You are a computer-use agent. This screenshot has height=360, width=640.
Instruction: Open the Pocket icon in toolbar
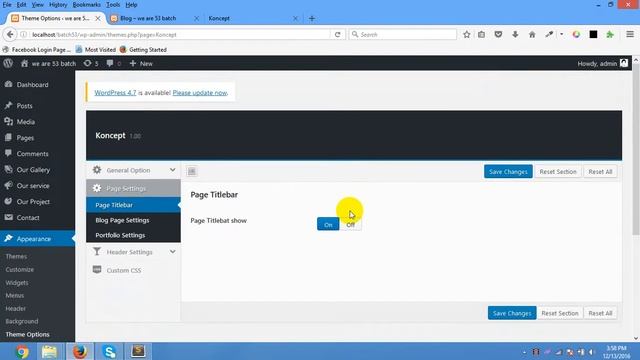[498, 35]
